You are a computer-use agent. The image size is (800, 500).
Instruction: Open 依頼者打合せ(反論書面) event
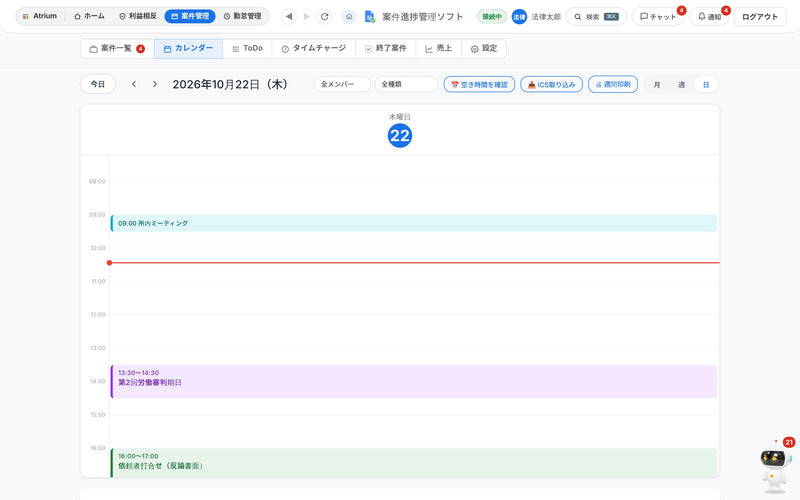[414, 463]
